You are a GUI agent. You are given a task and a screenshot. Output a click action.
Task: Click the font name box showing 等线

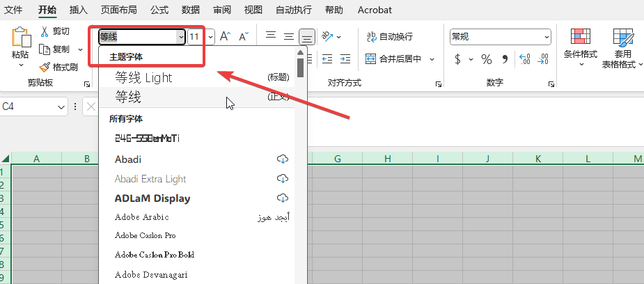click(x=138, y=37)
